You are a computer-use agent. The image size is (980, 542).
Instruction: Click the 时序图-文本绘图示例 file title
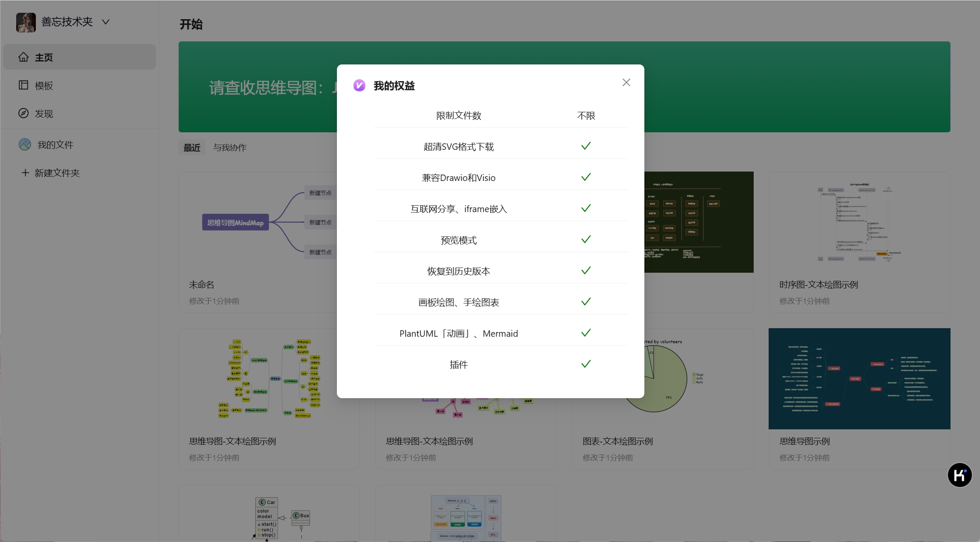click(x=819, y=285)
